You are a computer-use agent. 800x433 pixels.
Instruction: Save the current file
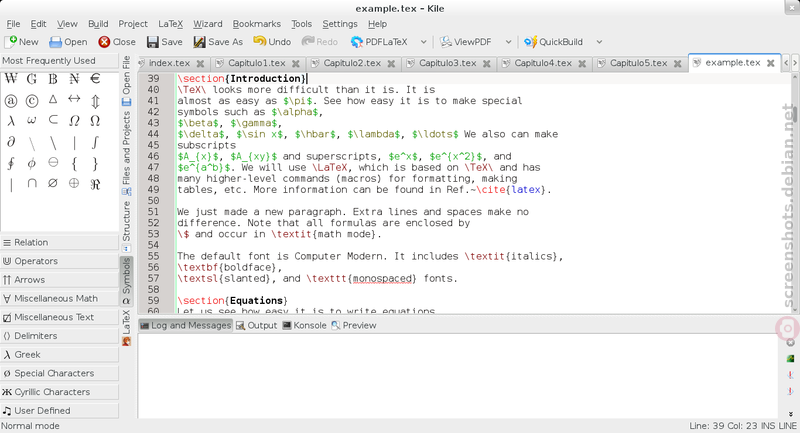[164, 42]
